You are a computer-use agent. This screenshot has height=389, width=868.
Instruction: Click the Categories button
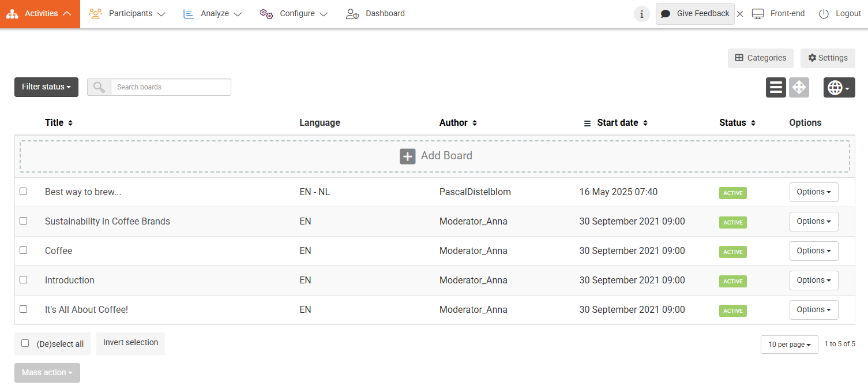point(760,58)
